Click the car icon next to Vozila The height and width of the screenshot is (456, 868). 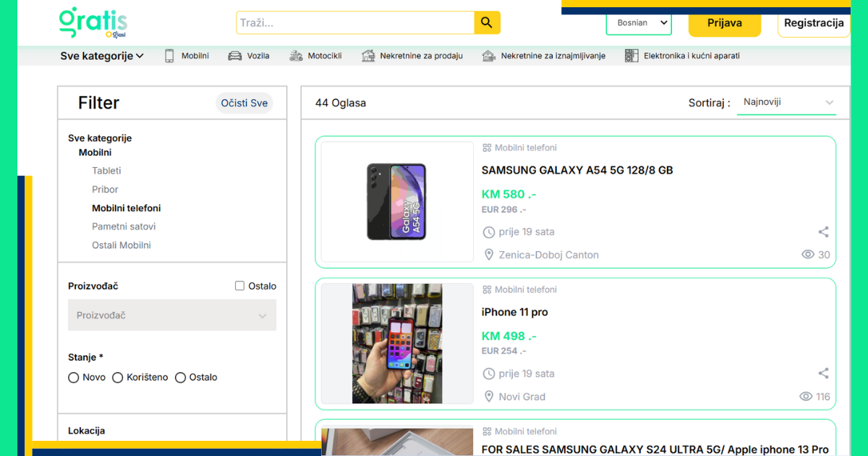[x=234, y=56]
